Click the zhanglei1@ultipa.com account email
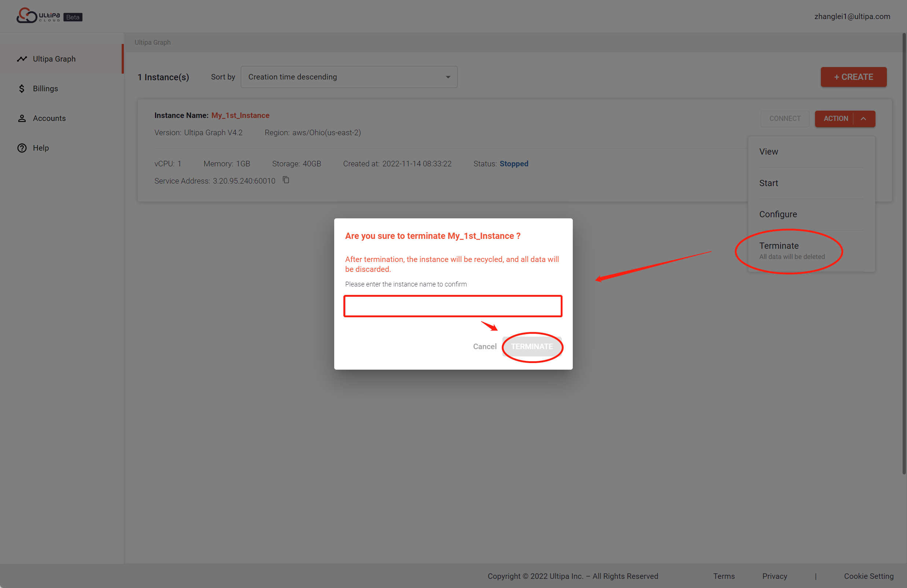907x588 pixels. point(852,16)
